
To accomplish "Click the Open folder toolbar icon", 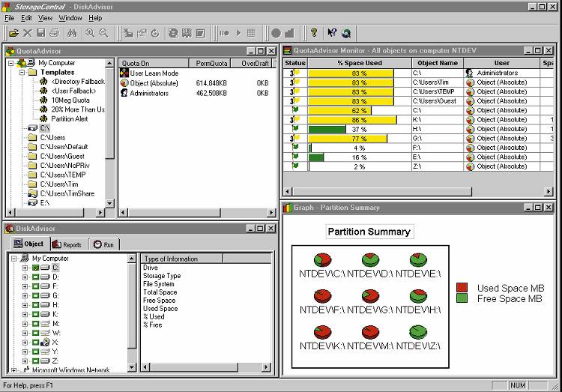I will [x=13, y=33].
